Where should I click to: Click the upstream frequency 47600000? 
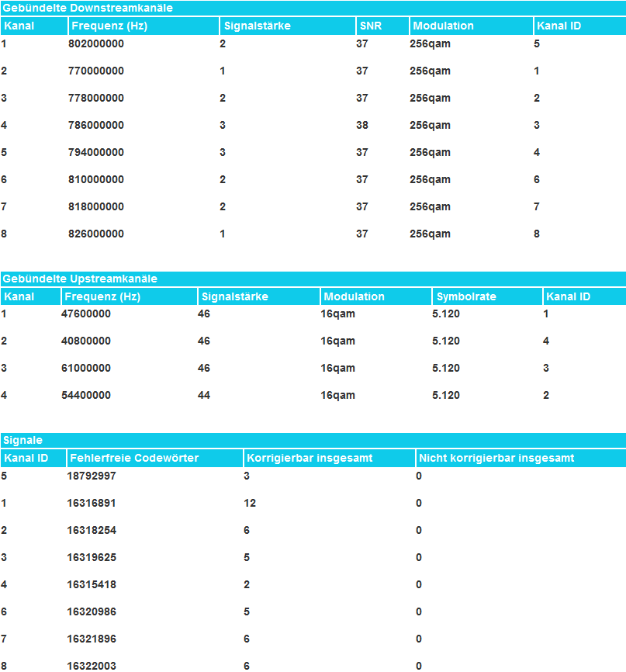click(x=86, y=313)
